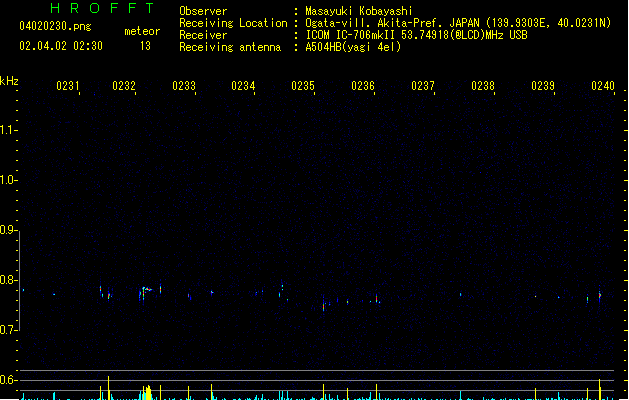Click the 0.9 kHz axis label
The width and height of the screenshot is (629, 400).
(x=7, y=230)
